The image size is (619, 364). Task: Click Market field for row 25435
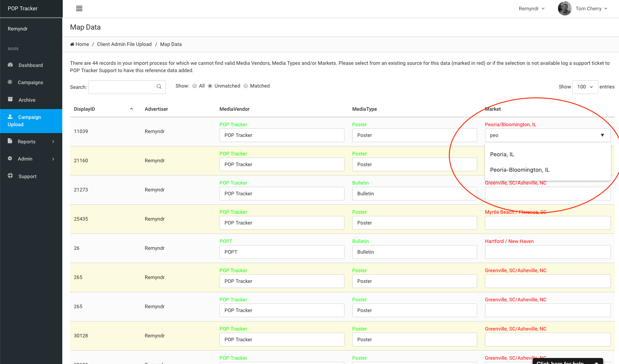(x=548, y=223)
